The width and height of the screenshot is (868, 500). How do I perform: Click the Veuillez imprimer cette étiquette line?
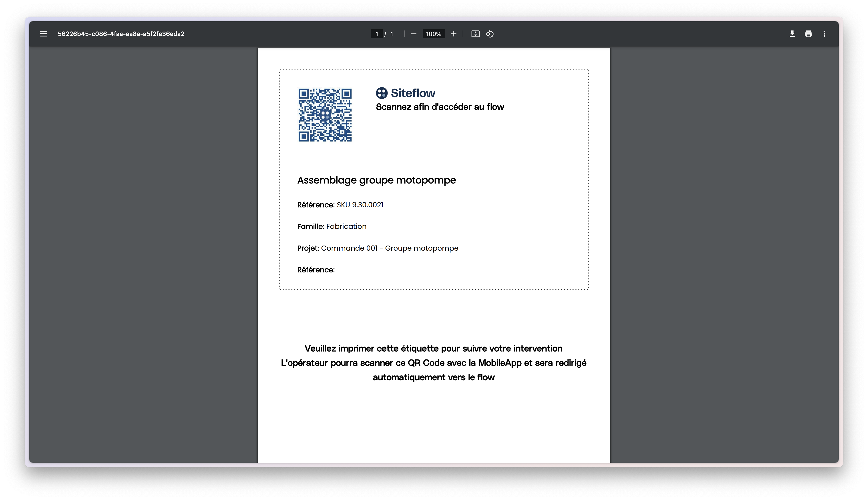434,349
